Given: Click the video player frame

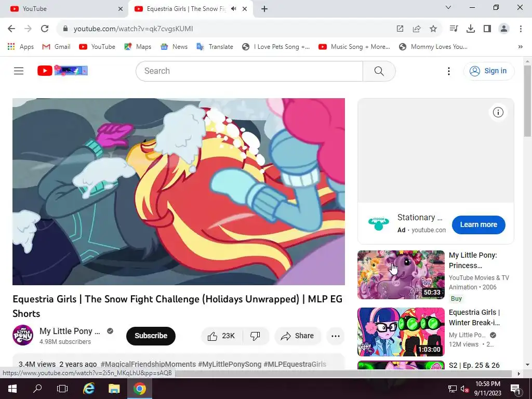Looking at the screenshot, I should tap(179, 192).
